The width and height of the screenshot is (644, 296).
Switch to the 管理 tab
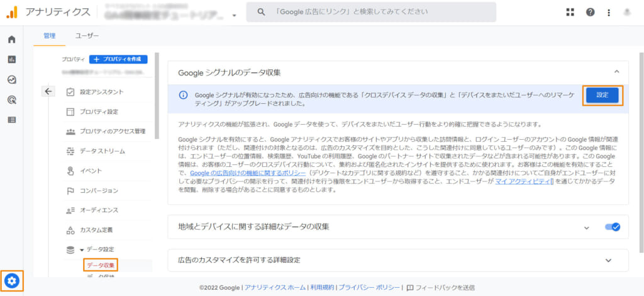(x=49, y=36)
